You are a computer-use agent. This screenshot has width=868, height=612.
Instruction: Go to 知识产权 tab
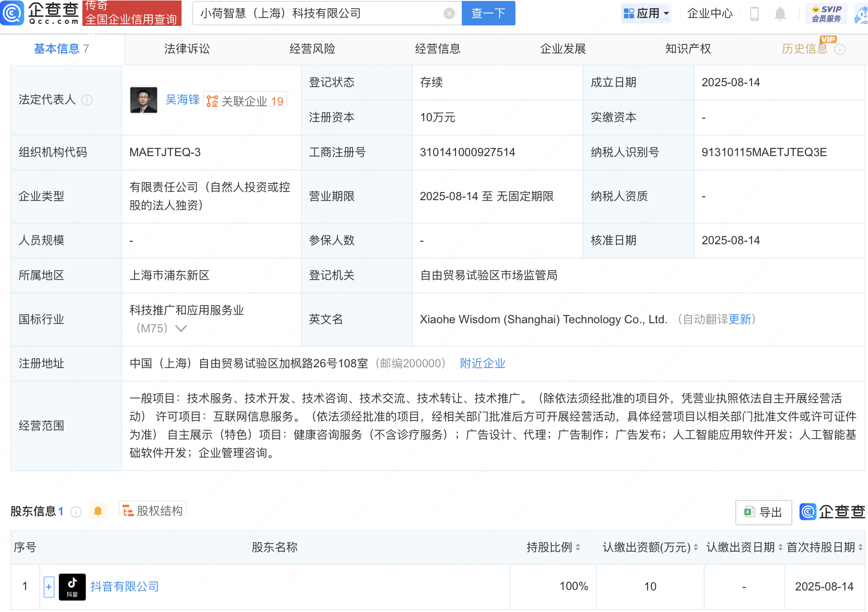[688, 49]
